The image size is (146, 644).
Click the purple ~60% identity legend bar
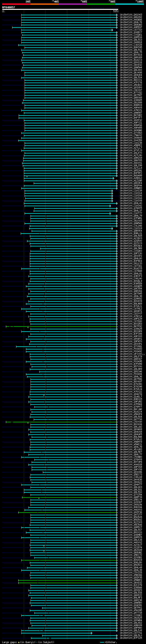tap(73, 4)
